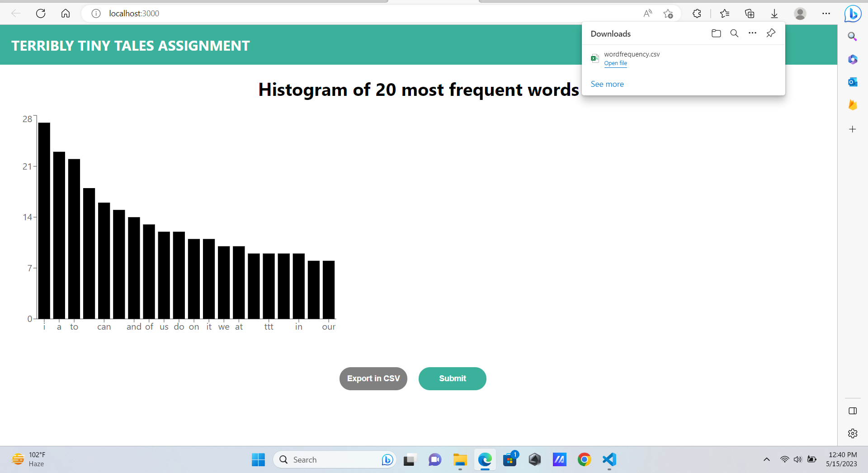Open the Collections icon
Screen dimensions: 868x473
pyautogui.click(x=750, y=14)
